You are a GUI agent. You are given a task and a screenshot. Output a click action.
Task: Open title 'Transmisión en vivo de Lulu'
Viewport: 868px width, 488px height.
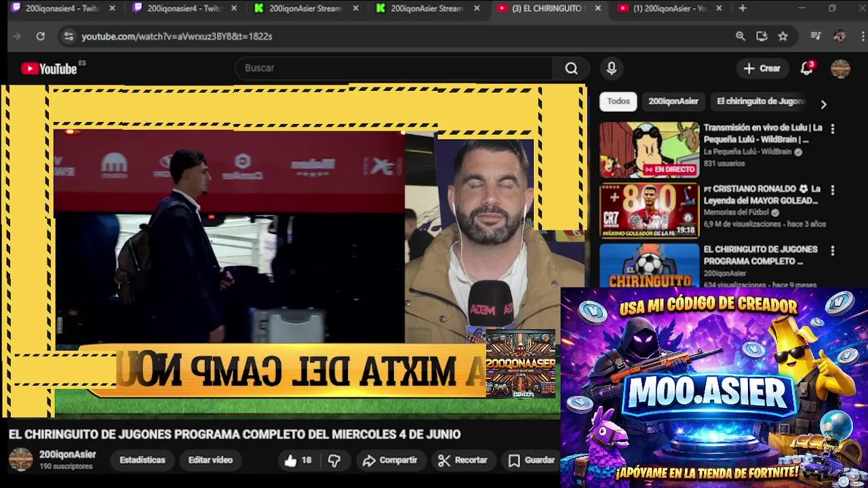(763, 134)
